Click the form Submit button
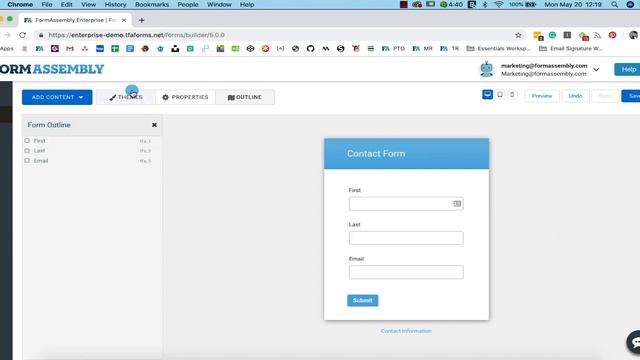 pos(362,300)
